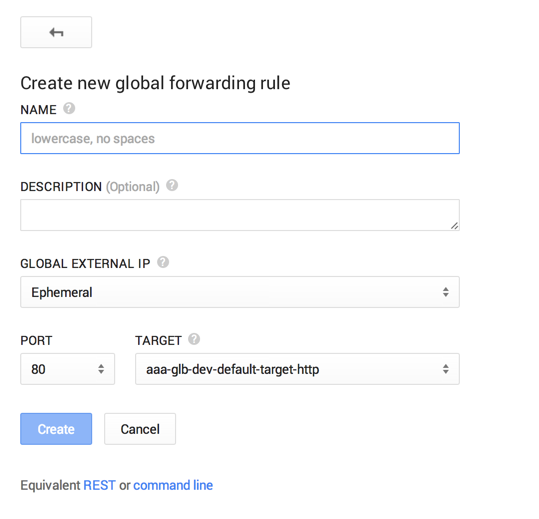Go back using the left arrow button
The image size is (539, 519).
click(56, 32)
